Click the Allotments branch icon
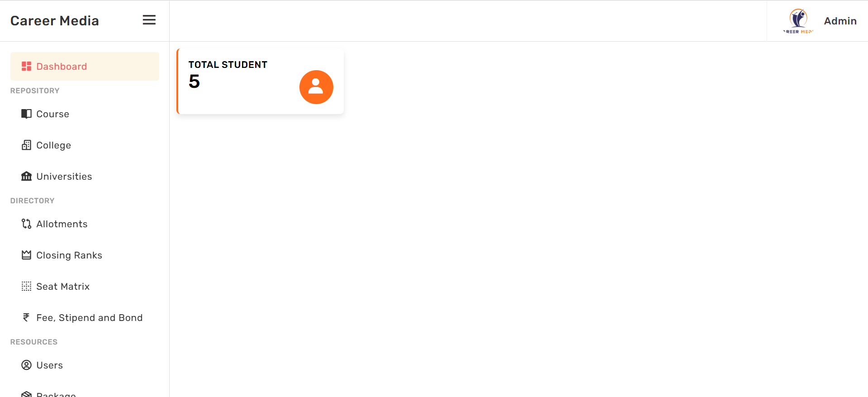 coord(27,224)
